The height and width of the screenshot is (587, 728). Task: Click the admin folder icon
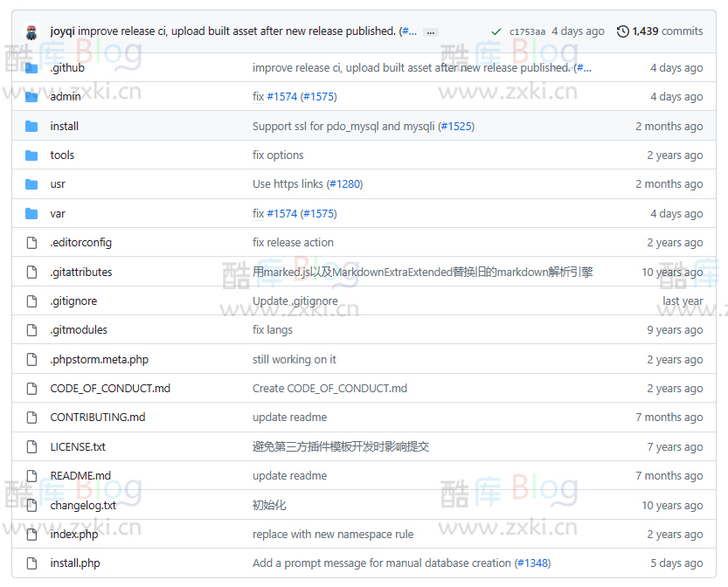pos(31,96)
